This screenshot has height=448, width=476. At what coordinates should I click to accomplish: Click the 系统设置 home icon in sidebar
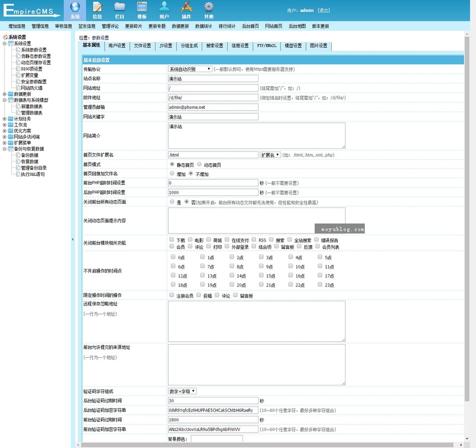click(x=5, y=37)
